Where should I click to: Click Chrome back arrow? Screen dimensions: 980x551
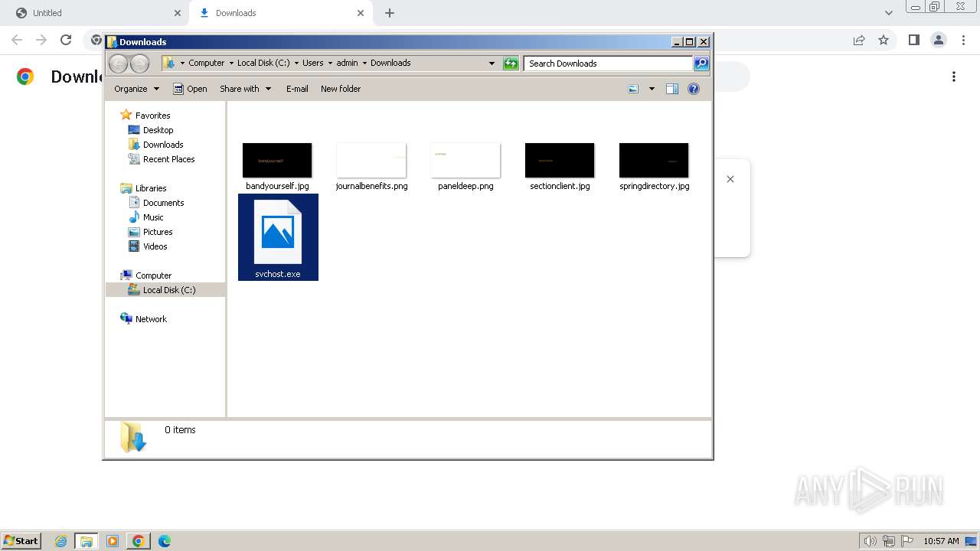click(x=17, y=40)
